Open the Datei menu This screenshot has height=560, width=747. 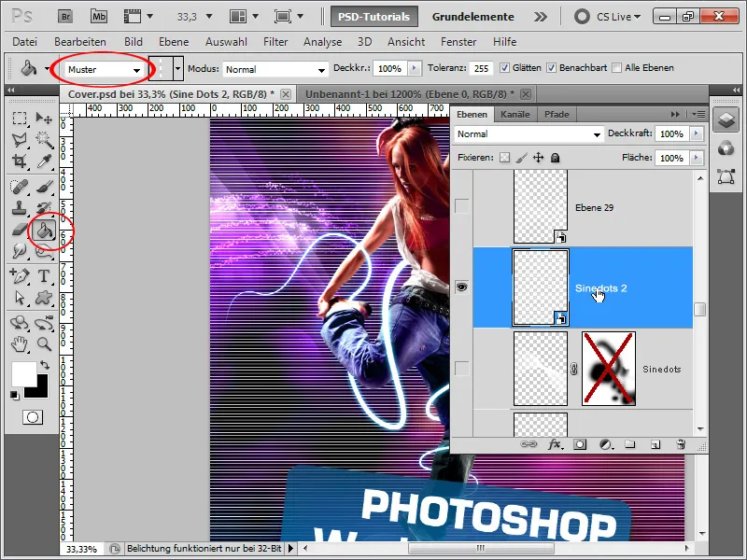pyautogui.click(x=25, y=42)
